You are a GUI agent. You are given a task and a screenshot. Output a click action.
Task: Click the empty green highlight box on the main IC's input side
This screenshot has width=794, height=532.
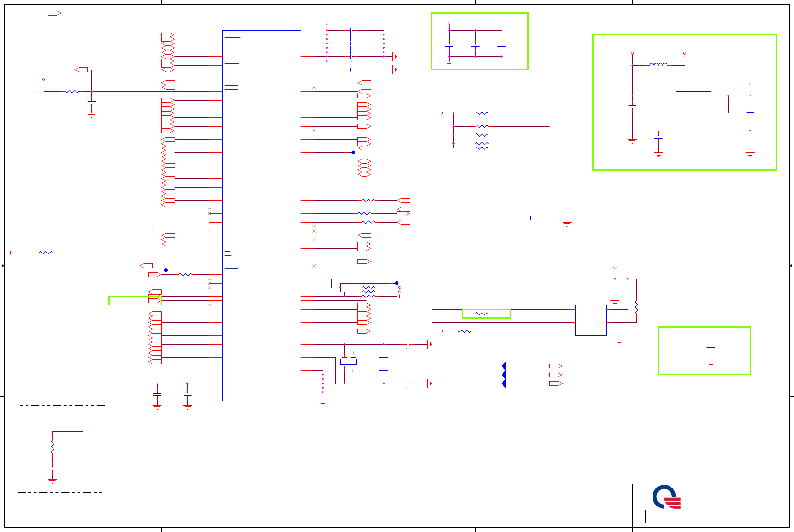[x=135, y=301]
